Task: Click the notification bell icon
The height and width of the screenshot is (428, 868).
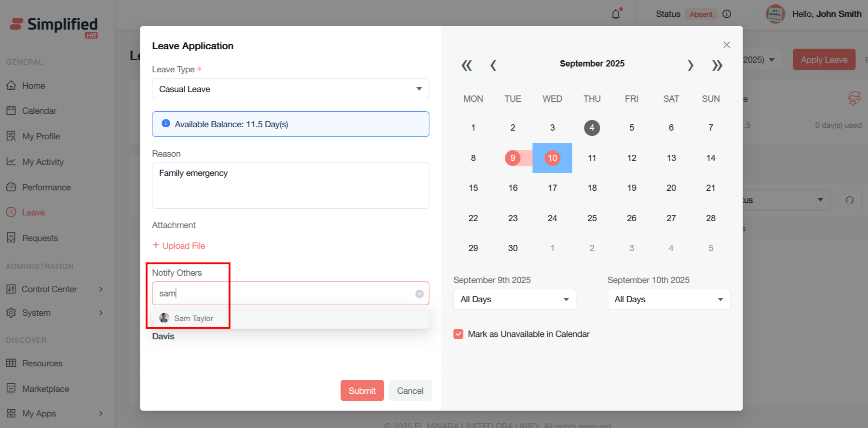Action: [x=616, y=14]
